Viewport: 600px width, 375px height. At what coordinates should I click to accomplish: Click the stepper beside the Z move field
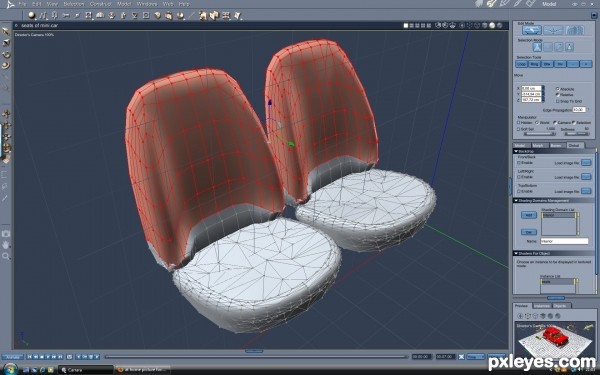(543, 99)
